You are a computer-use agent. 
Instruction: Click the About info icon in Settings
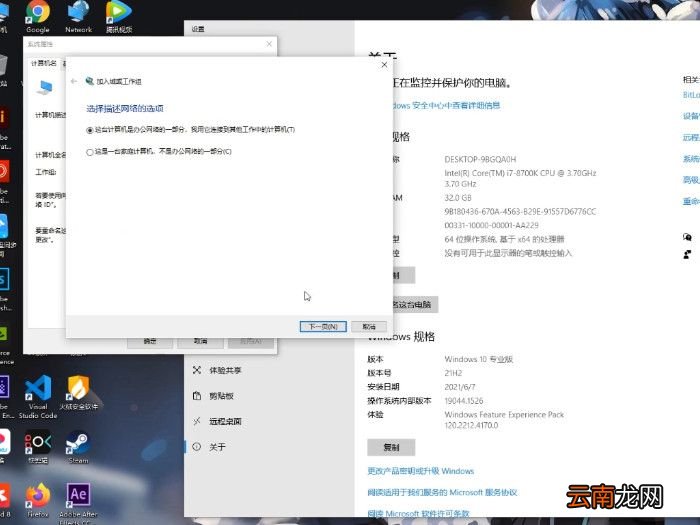point(197,446)
